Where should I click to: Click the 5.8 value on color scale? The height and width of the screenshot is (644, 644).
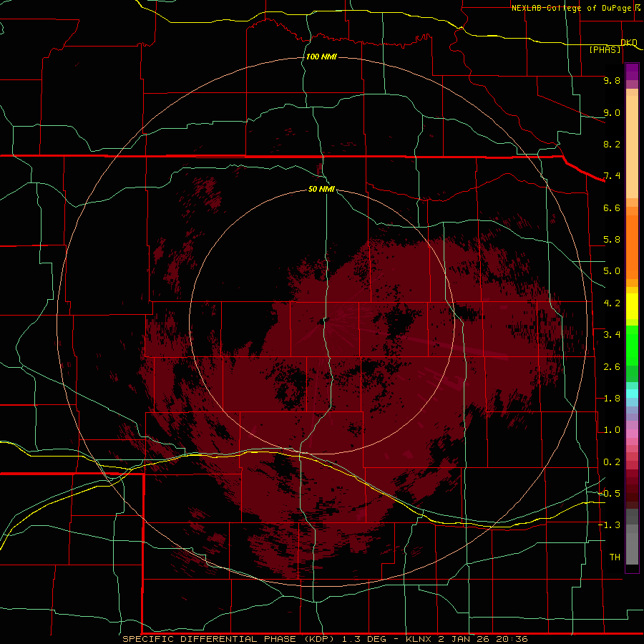coord(612,240)
